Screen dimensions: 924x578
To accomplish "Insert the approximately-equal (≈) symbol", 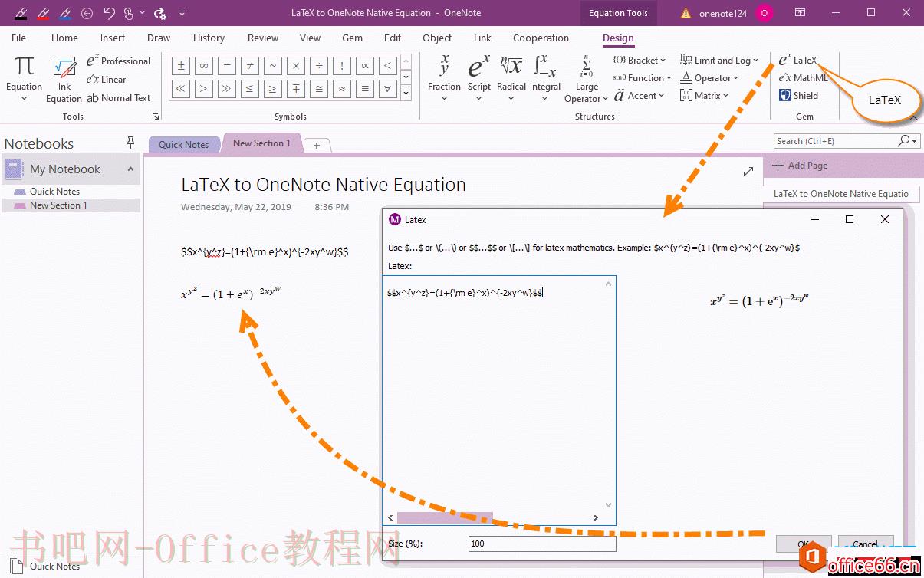I will (342, 89).
